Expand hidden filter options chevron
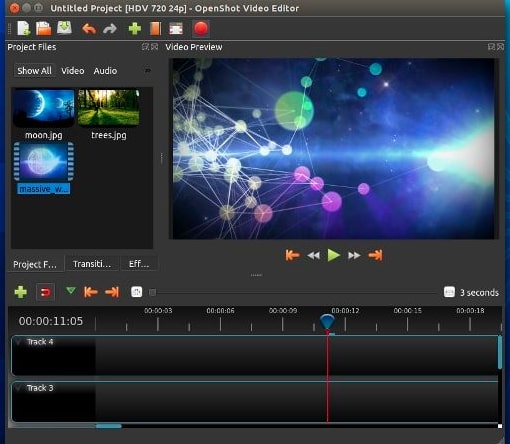 pyautogui.click(x=147, y=71)
